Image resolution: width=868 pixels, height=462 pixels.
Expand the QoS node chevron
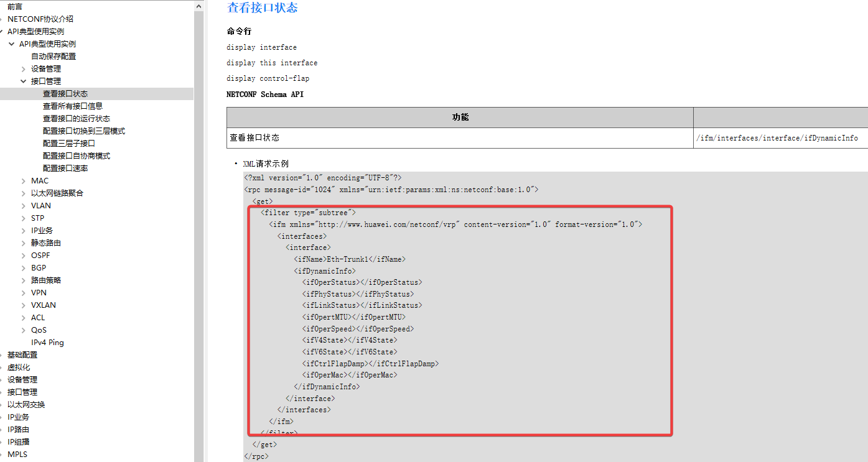tap(24, 330)
